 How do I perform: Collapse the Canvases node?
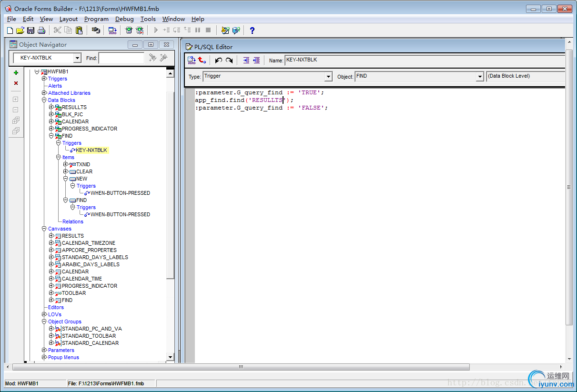(44, 229)
